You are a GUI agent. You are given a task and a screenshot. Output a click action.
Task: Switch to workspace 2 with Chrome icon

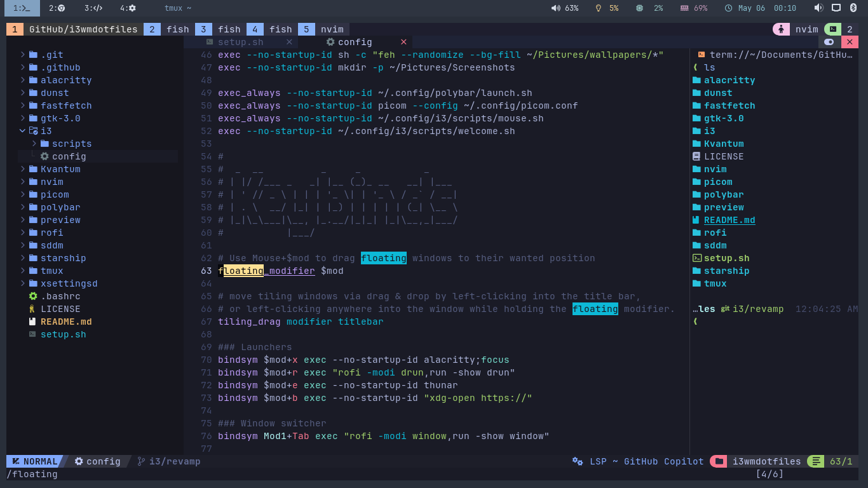[x=57, y=8]
